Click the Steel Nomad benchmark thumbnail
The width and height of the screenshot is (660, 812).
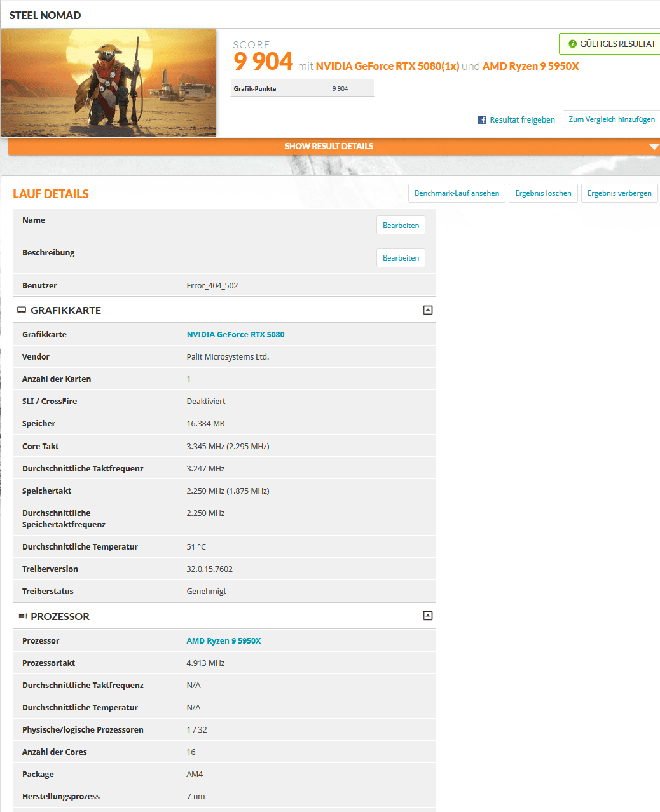coord(109,83)
